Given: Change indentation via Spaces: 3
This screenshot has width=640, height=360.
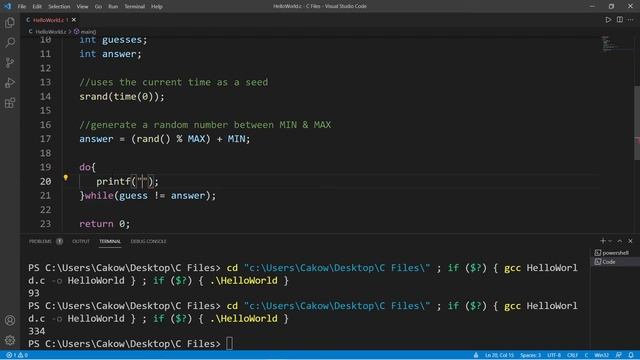Looking at the screenshot, I should [530, 355].
